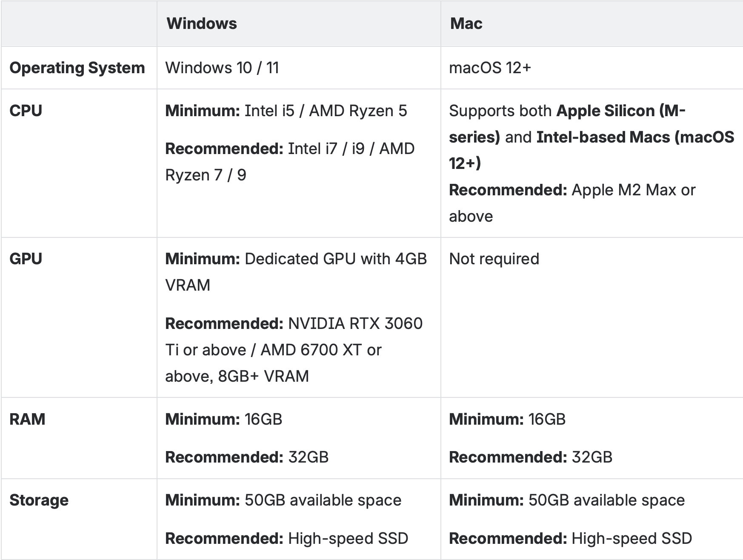Click the Windows 10 / 11 cell text
The image size is (743, 560).
(222, 68)
